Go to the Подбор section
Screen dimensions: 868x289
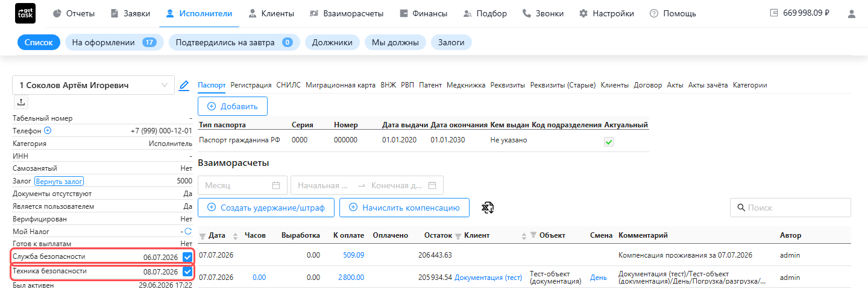pyautogui.click(x=485, y=13)
